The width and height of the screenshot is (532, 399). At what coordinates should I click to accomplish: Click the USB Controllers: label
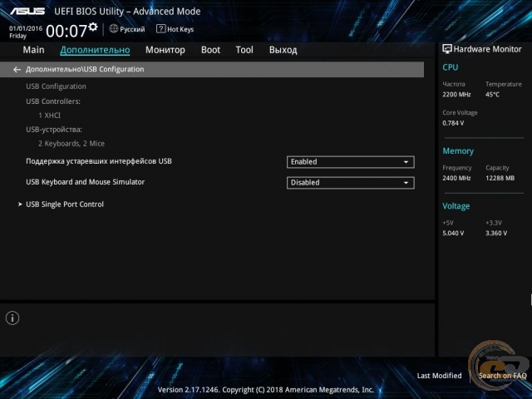click(53, 101)
